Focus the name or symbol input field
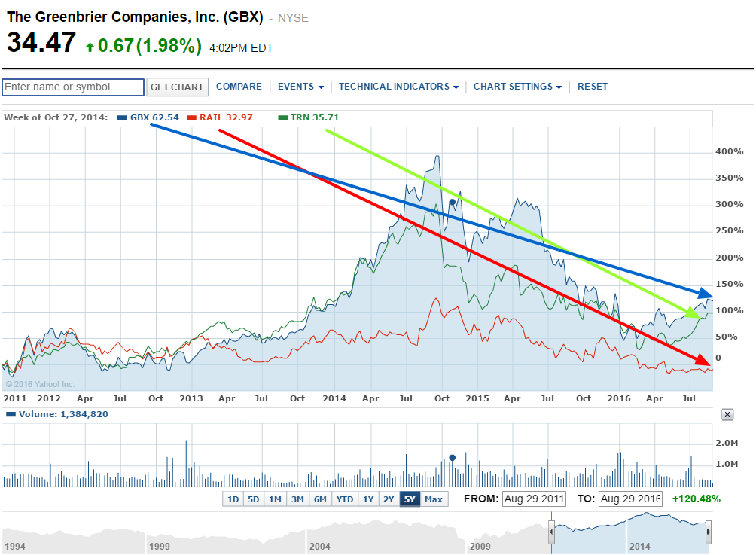The width and height of the screenshot is (756, 555). pyautogui.click(x=73, y=87)
